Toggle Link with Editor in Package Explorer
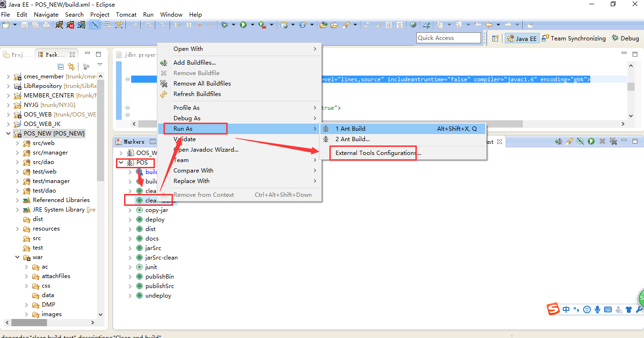 (71, 67)
